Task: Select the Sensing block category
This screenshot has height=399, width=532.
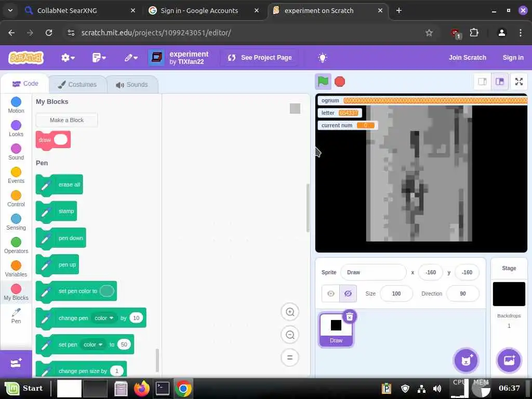Action: click(x=16, y=222)
